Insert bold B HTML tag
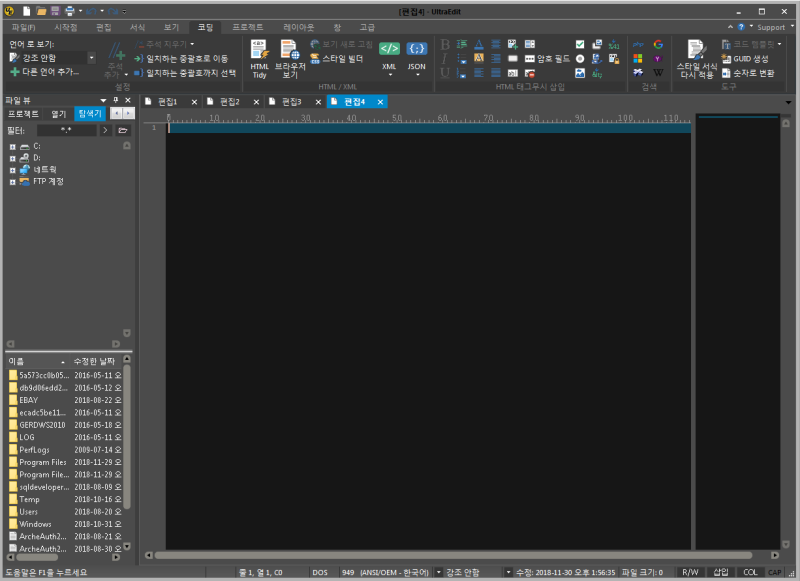The width and height of the screenshot is (800, 581). [445, 44]
